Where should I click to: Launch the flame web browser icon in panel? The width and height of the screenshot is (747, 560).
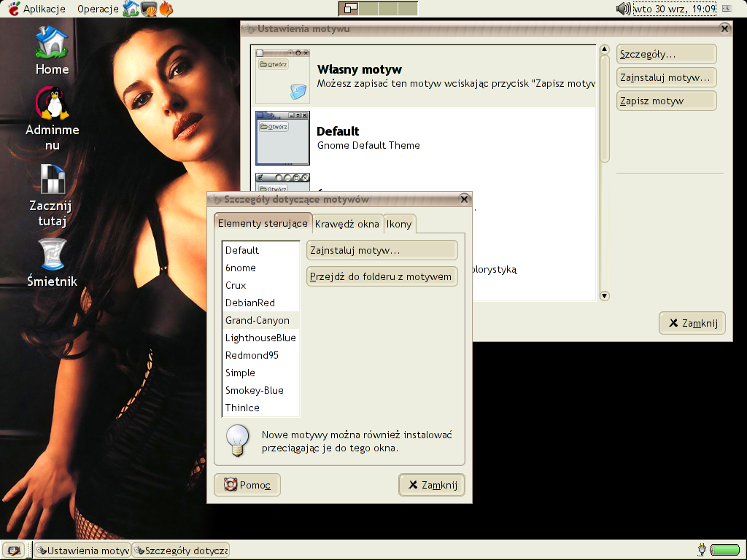166,9
